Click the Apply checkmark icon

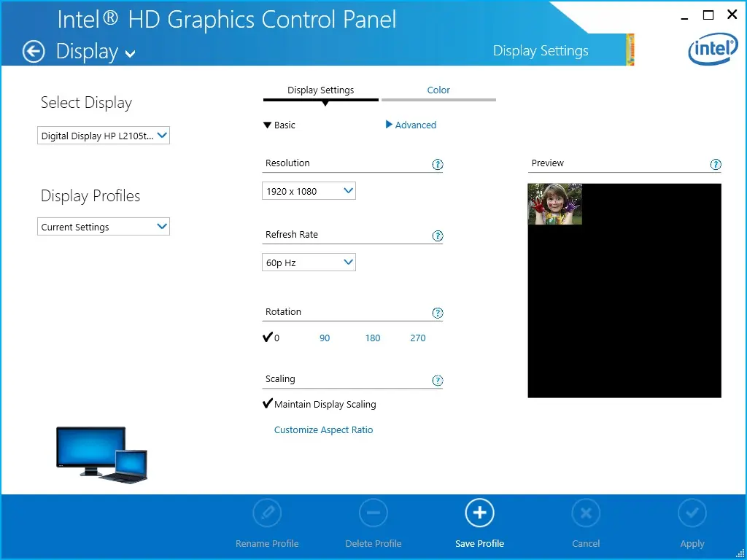click(692, 513)
